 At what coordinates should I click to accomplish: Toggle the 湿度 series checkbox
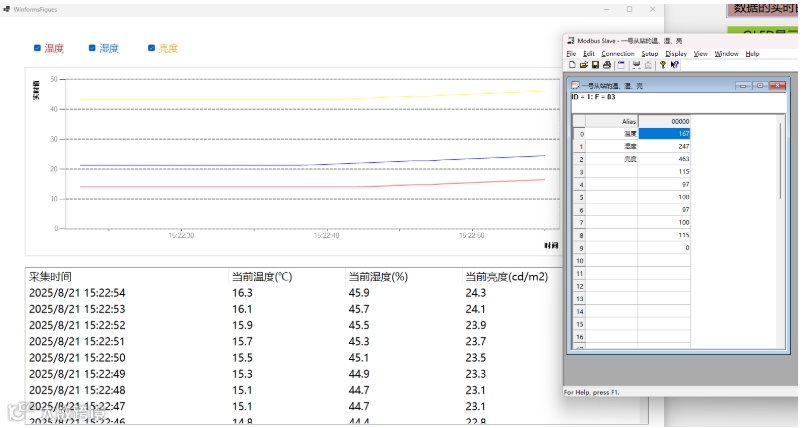click(92, 48)
